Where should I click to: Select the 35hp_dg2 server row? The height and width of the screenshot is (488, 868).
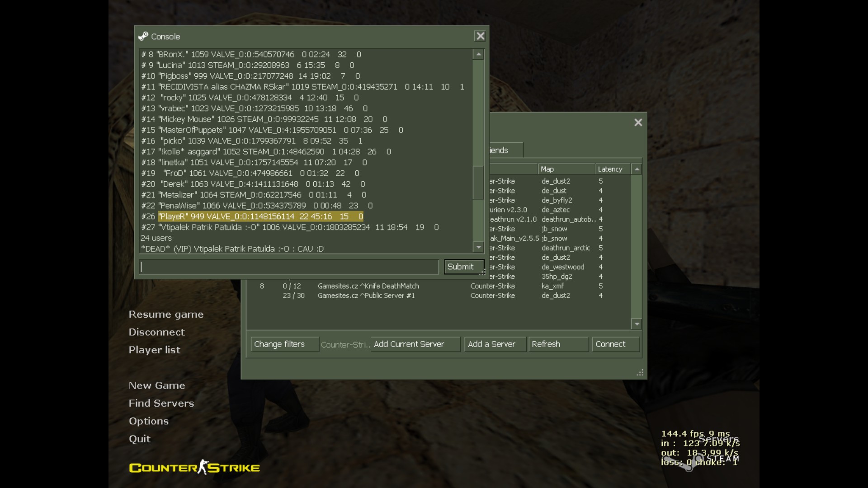[x=560, y=277]
